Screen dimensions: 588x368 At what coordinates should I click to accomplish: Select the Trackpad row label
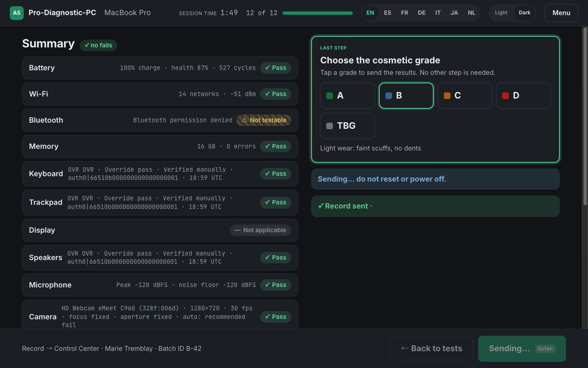[46, 202]
